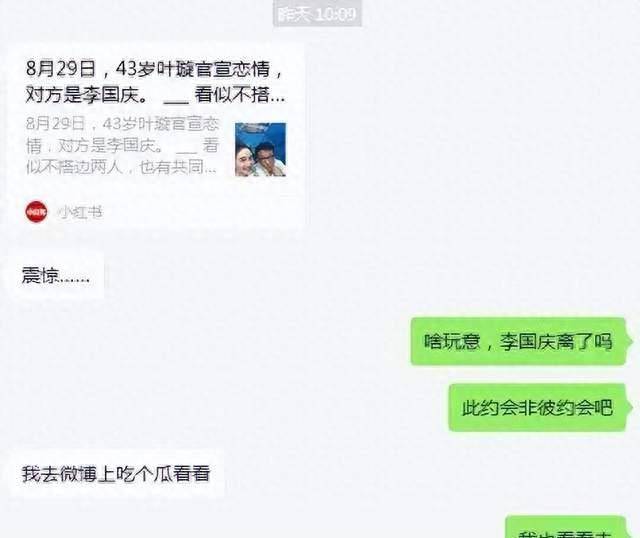Open the couple photo thumbnail in the card

(260, 149)
